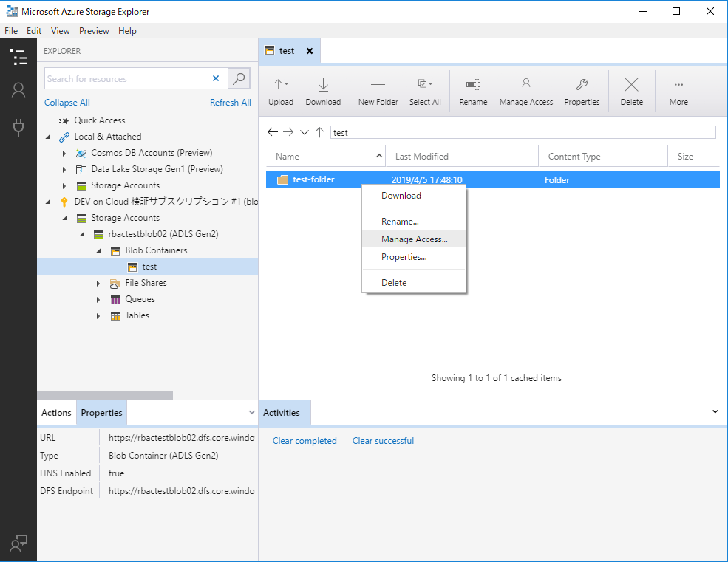Expand Cosmos DB Accounts (Preview)
The height and width of the screenshot is (562, 728).
click(x=64, y=153)
